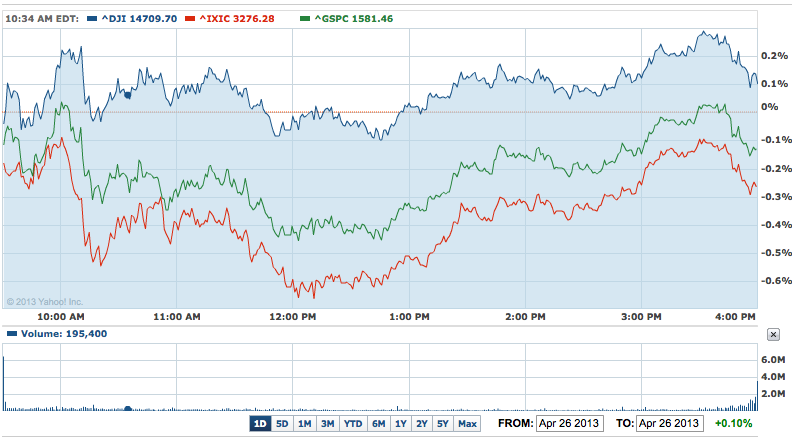Click the blue dot marker on the volume chart
Viewport: 792px width, 437px height.
[127, 408]
